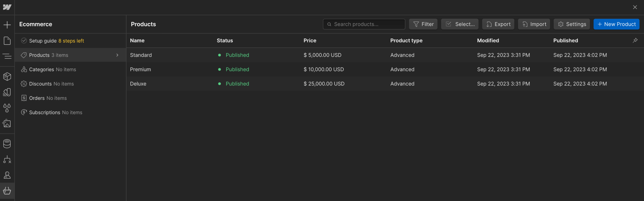Select Products 3 items in sidebar
The image size is (644, 201).
tap(70, 55)
